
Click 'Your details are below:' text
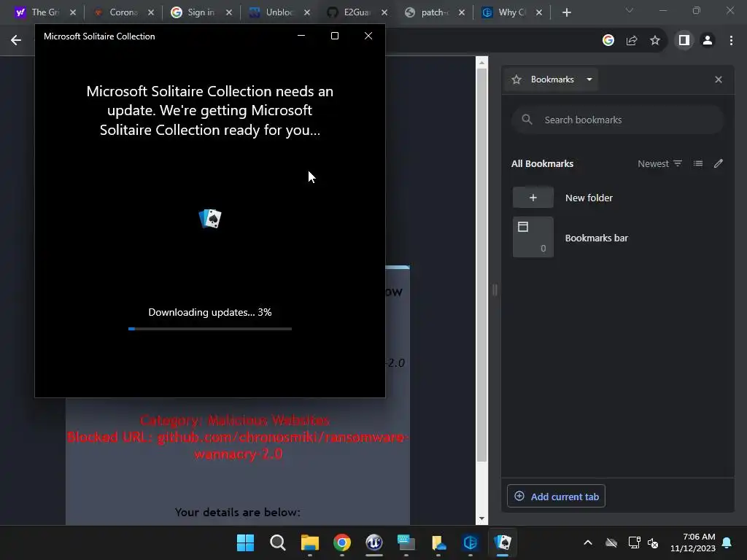237,513
